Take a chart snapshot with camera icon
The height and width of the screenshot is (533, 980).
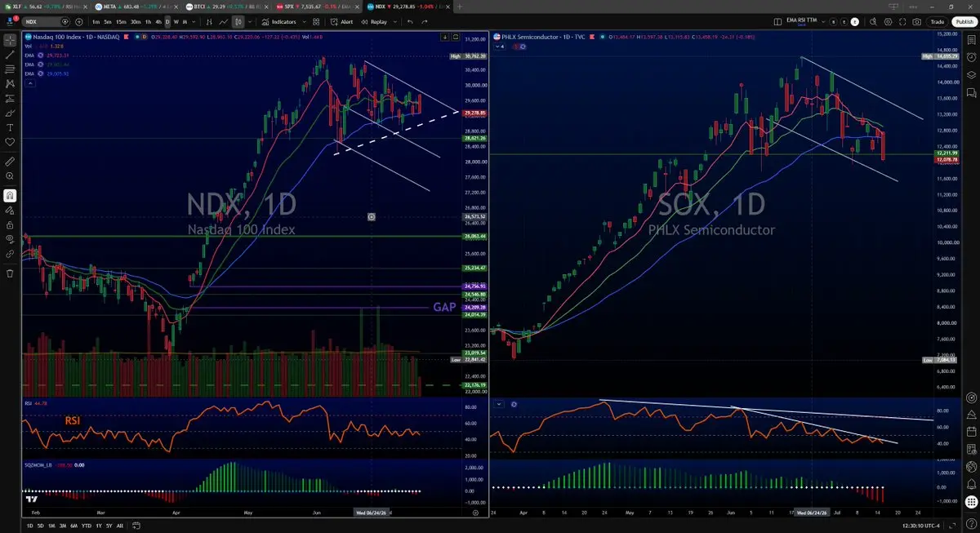pos(916,22)
